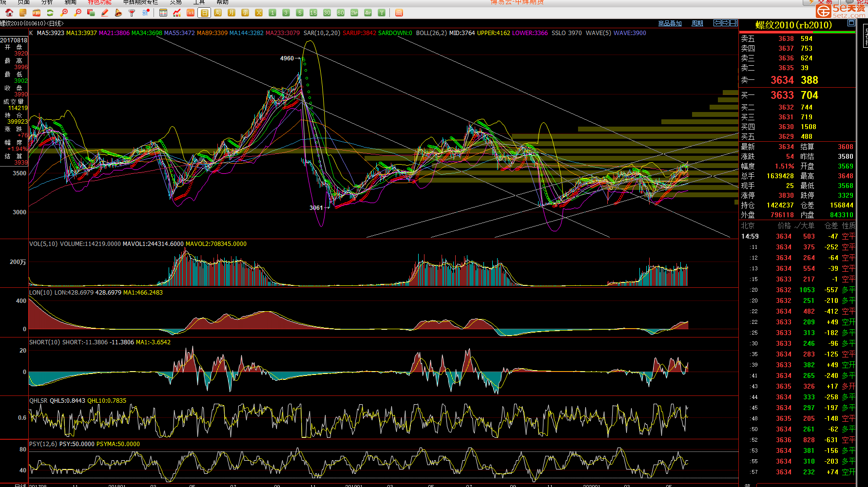This screenshot has height=487, width=868.
Task: Click the alert bell icon
Action: click(x=118, y=13)
